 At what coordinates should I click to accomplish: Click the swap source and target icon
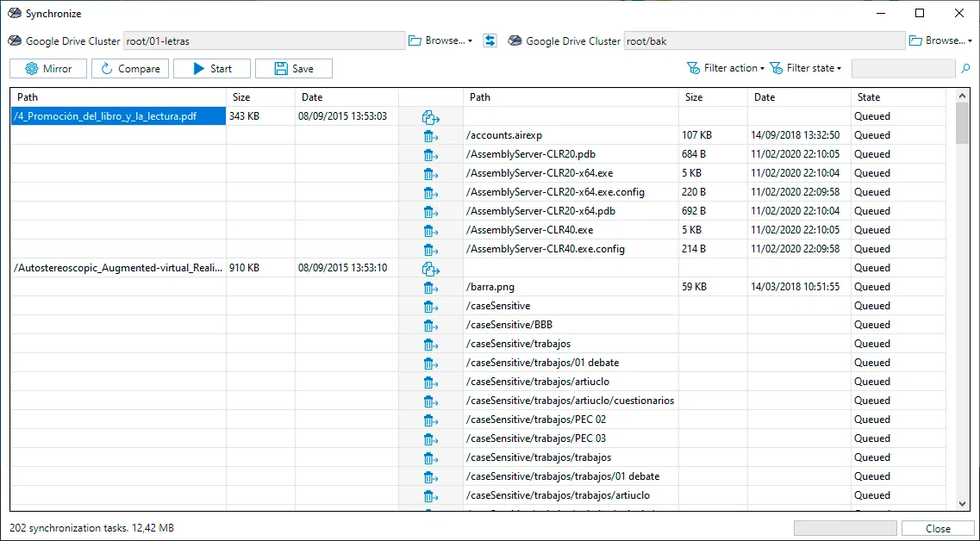(490, 40)
